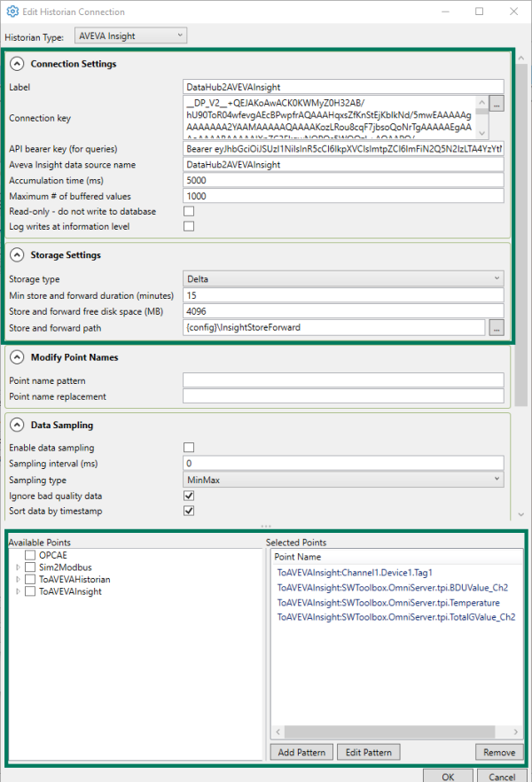Select the SWToolbox.OmniServer.tpi.Temperature point
Viewport: 532px width, 782px height.
(387, 602)
